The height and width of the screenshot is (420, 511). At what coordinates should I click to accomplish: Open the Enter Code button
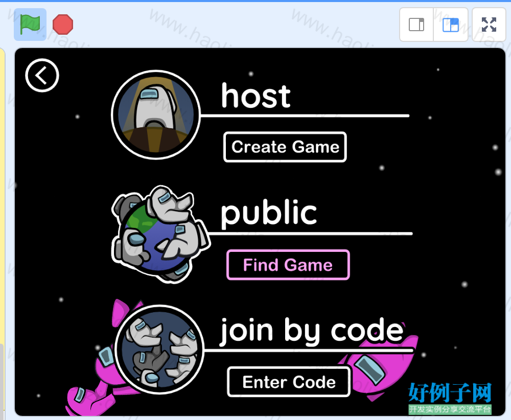pyautogui.click(x=289, y=382)
